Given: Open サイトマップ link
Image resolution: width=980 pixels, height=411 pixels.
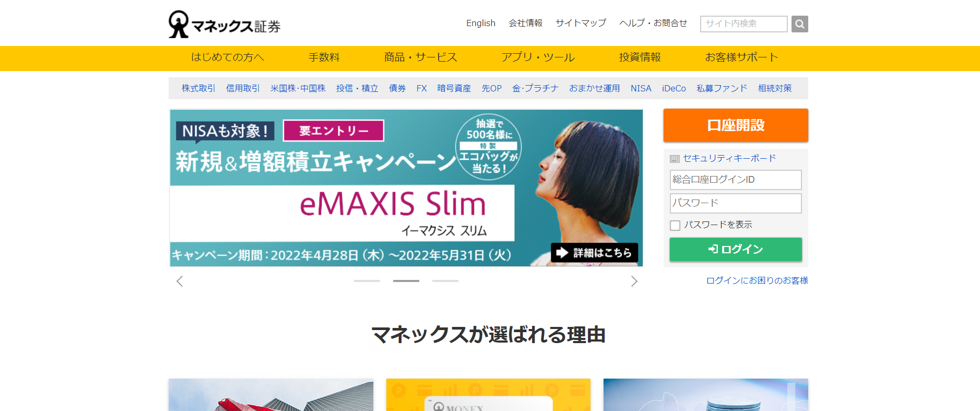Looking at the screenshot, I should click(x=581, y=23).
